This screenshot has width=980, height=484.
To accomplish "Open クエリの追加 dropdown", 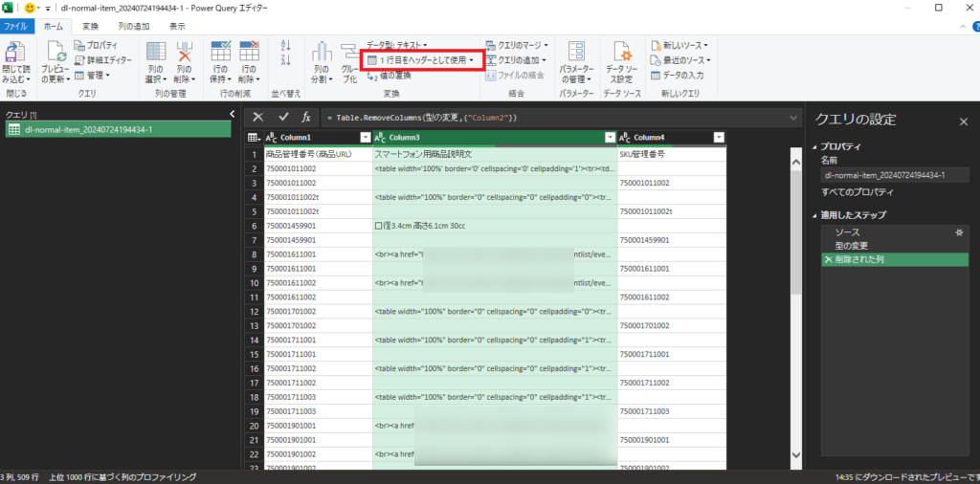I will pos(516,60).
